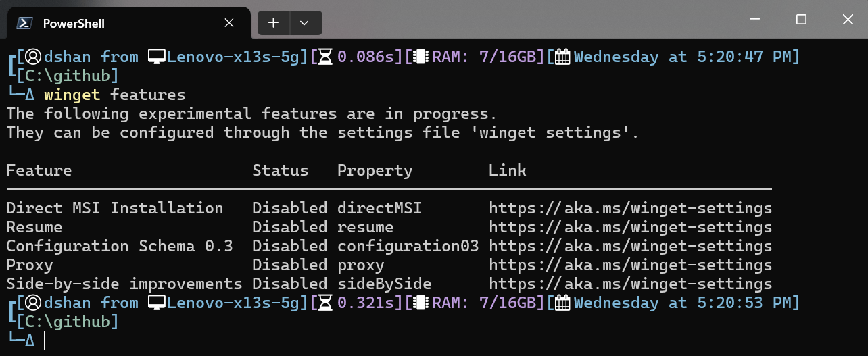868x356 pixels.
Task: Open the proxy row winget-settings link
Action: (630, 265)
